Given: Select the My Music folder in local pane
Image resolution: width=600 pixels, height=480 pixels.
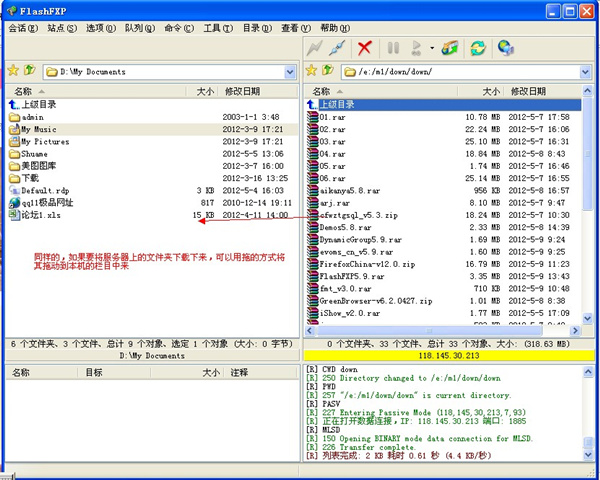Looking at the screenshot, I should 38,129.
